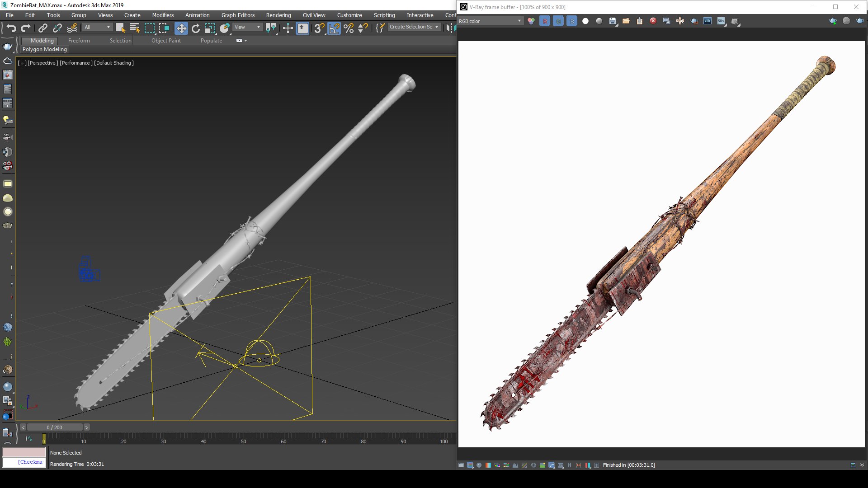Activate the Select and Rotate tool

point(196,28)
